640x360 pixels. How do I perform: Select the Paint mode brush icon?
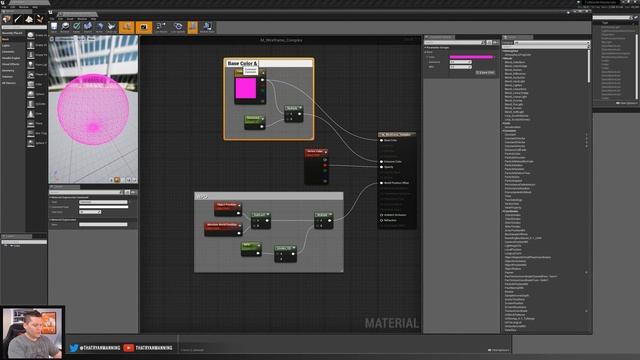tap(18, 19)
